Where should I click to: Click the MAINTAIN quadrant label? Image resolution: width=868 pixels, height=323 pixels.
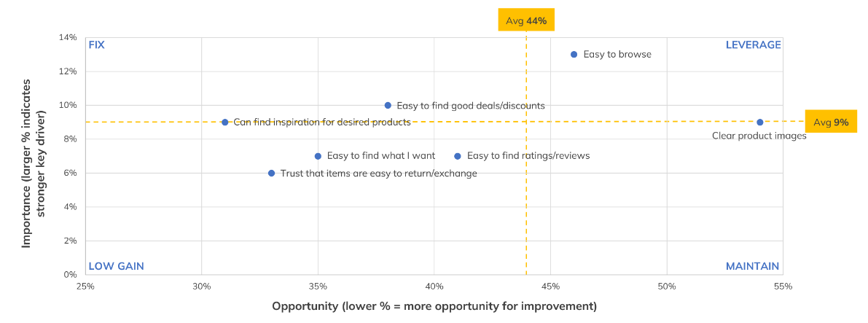[x=752, y=266]
